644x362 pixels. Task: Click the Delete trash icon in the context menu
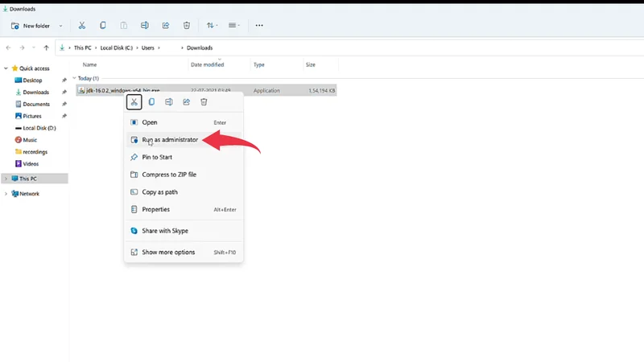point(204,102)
